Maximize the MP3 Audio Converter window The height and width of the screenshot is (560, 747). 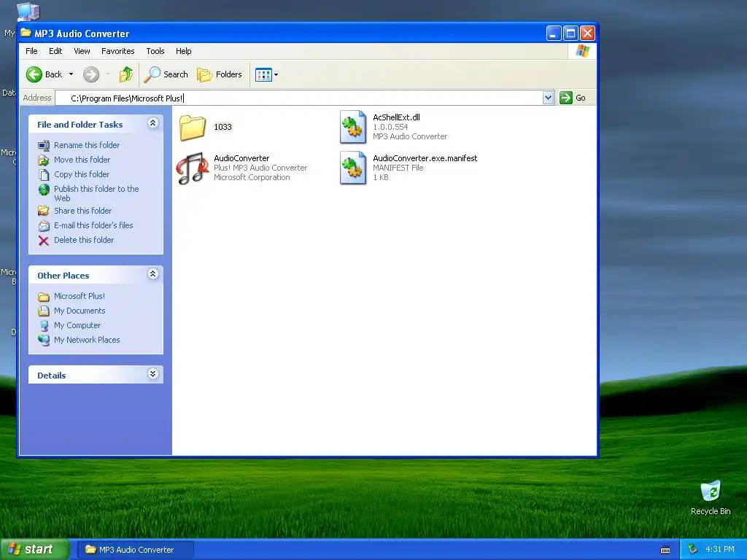[x=570, y=34]
